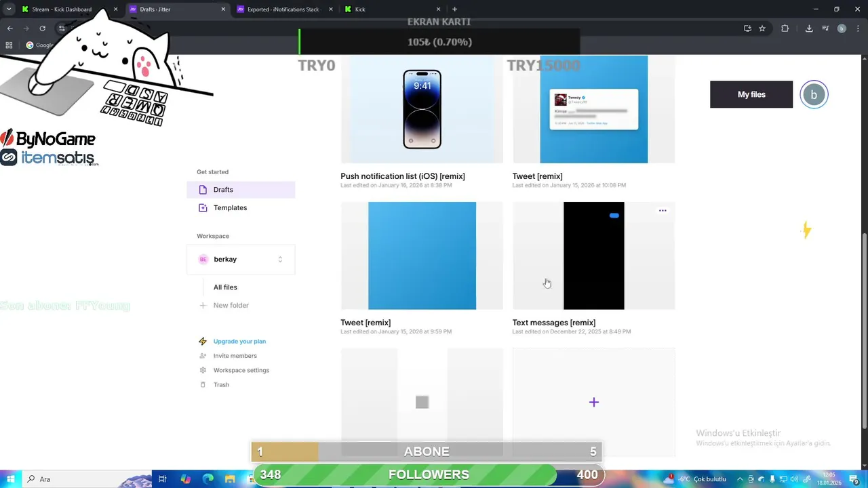Reload the page
The width and height of the screenshot is (868, 488).
tap(42, 28)
